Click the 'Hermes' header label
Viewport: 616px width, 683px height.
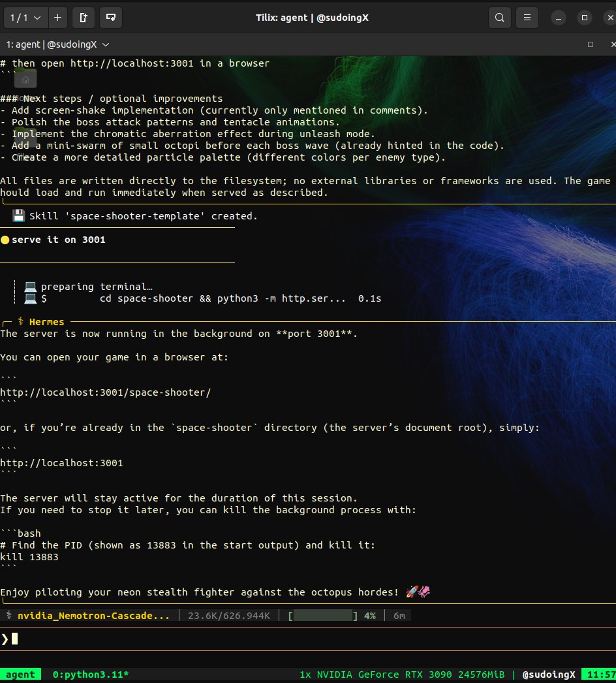tap(46, 322)
